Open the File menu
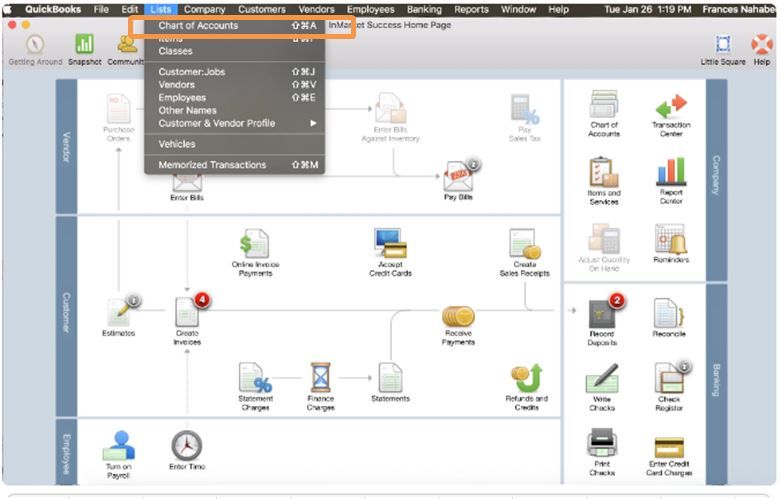 tap(101, 9)
